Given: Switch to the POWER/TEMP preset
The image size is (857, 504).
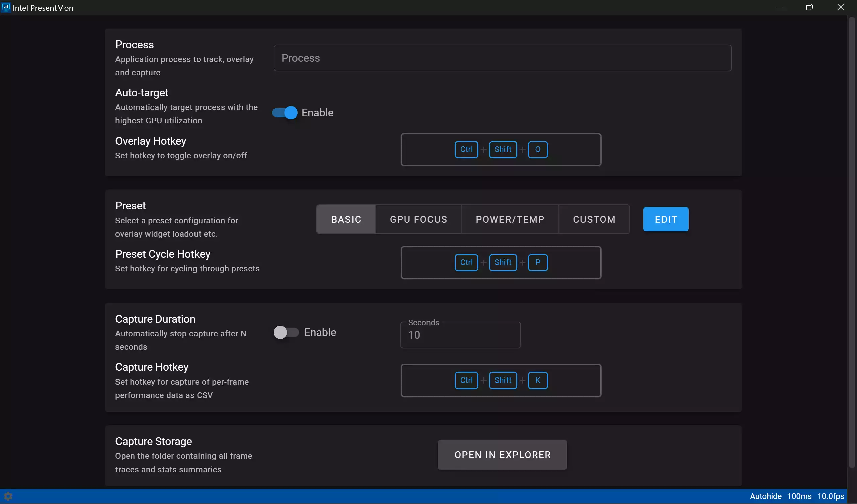Looking at the screenshot, I should coord(510,219).
